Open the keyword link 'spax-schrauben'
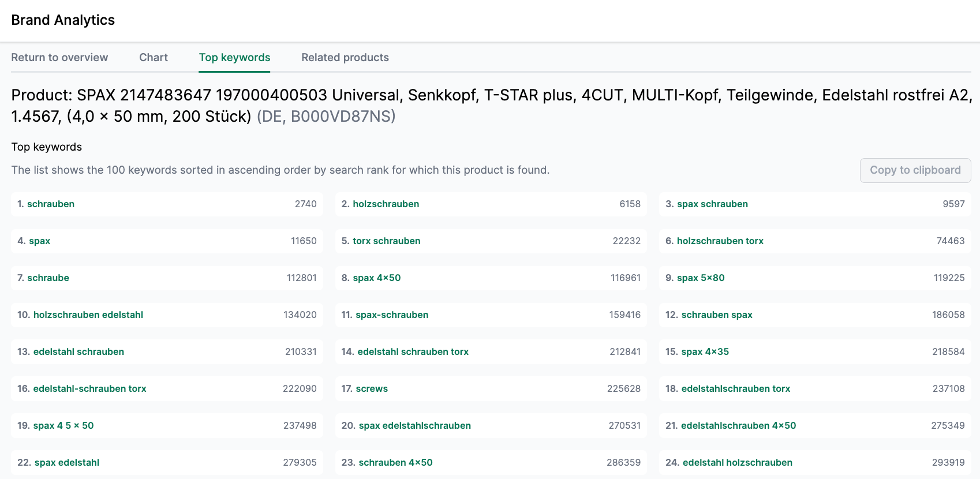This screenshot has height=479, width=980. point(392,315)
